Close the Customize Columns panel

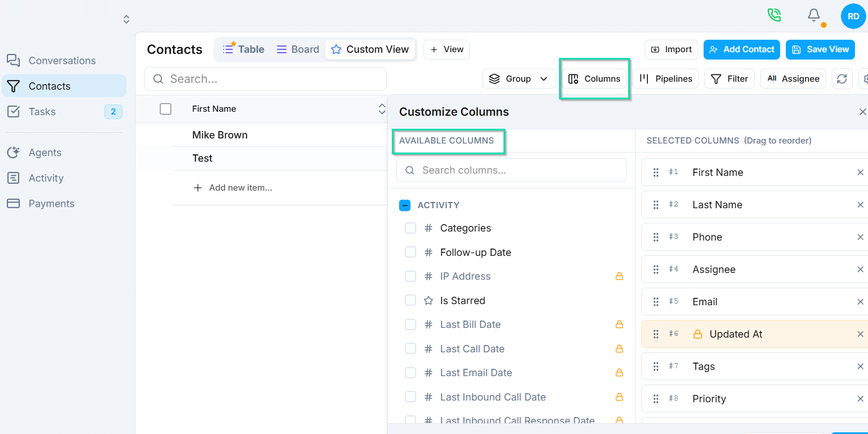pos(862,112)
